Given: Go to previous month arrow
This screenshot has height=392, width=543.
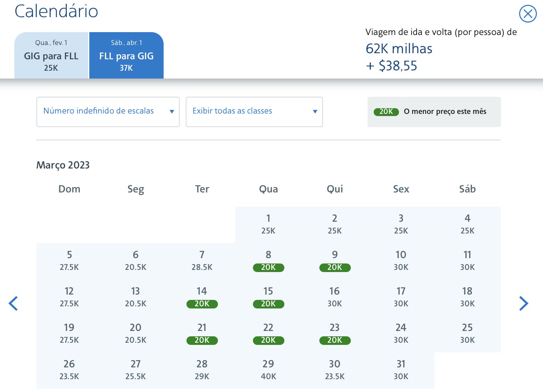Looking at the screenshot, I should (13, 303).
